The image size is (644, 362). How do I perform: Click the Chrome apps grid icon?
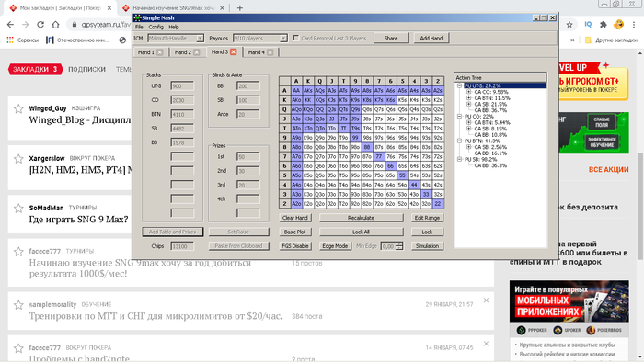pos(10,40)
